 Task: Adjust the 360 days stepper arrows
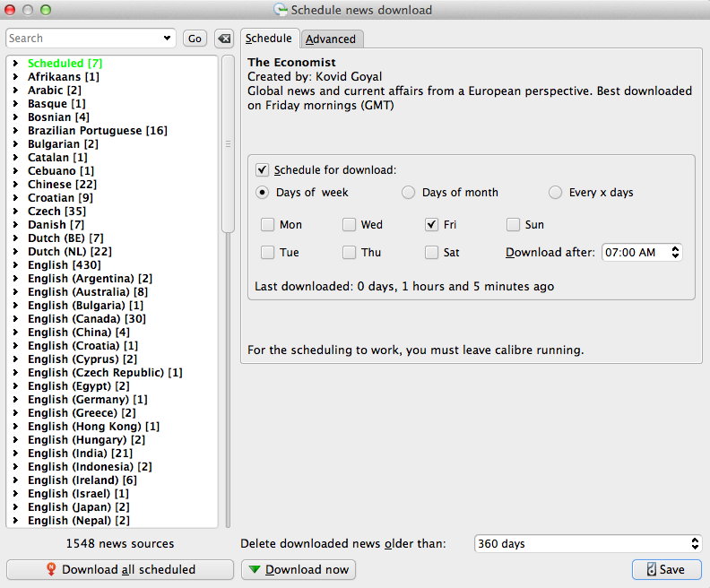[x=695, y=543]
